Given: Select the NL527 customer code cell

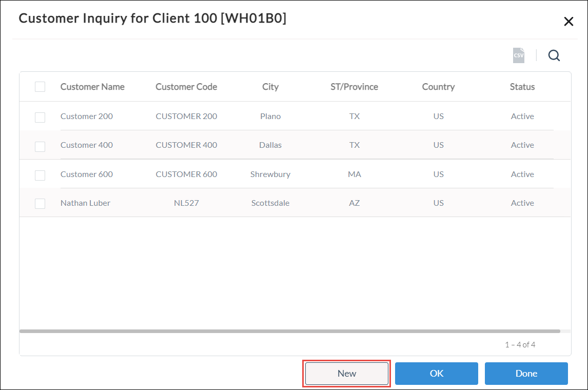Looking at the screenshot, I should click(x=186, y=203).
